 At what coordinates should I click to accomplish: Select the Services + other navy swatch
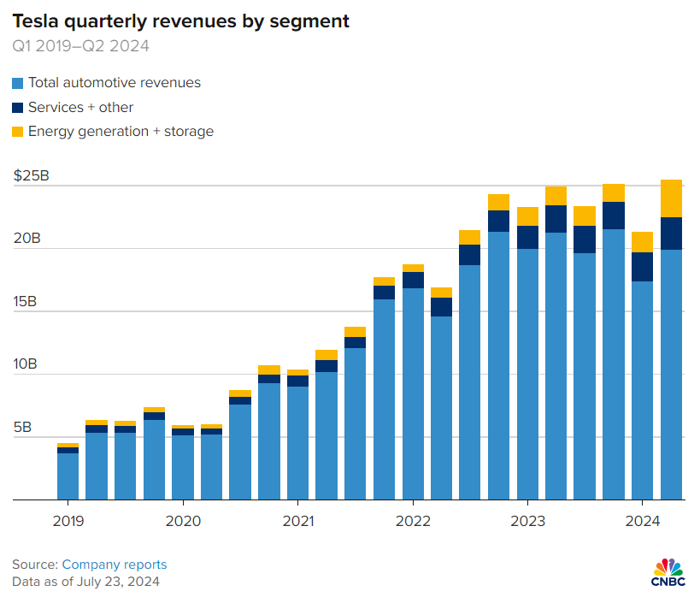17,108
